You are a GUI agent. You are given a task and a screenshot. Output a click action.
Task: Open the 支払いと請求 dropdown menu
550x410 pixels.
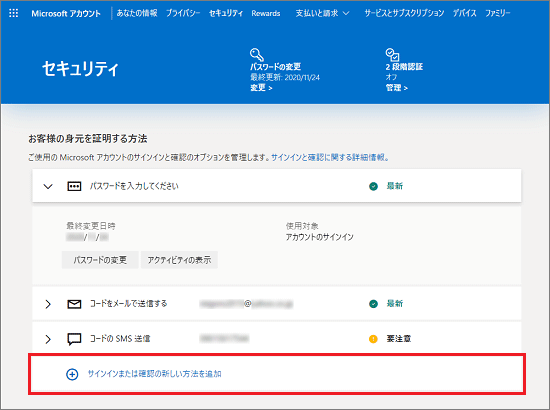(322, 13)
